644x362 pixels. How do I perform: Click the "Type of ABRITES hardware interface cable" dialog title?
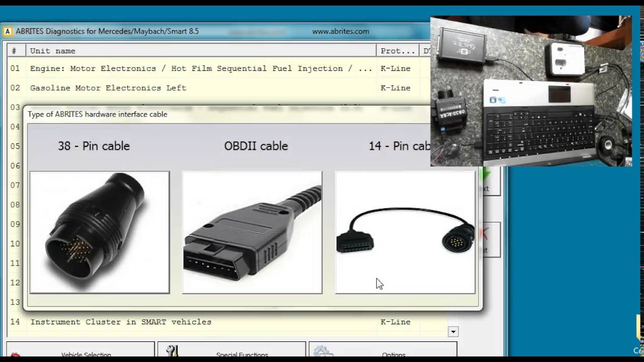pyautogui.click(x=98, y=114)
